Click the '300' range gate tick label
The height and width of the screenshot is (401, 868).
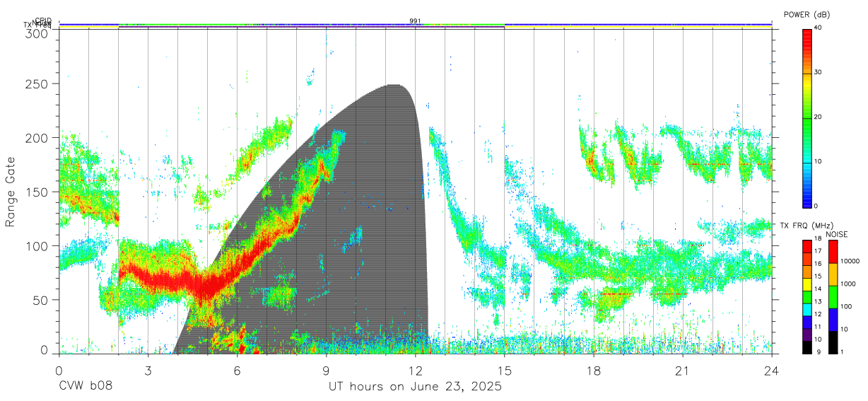click(36, 33)
